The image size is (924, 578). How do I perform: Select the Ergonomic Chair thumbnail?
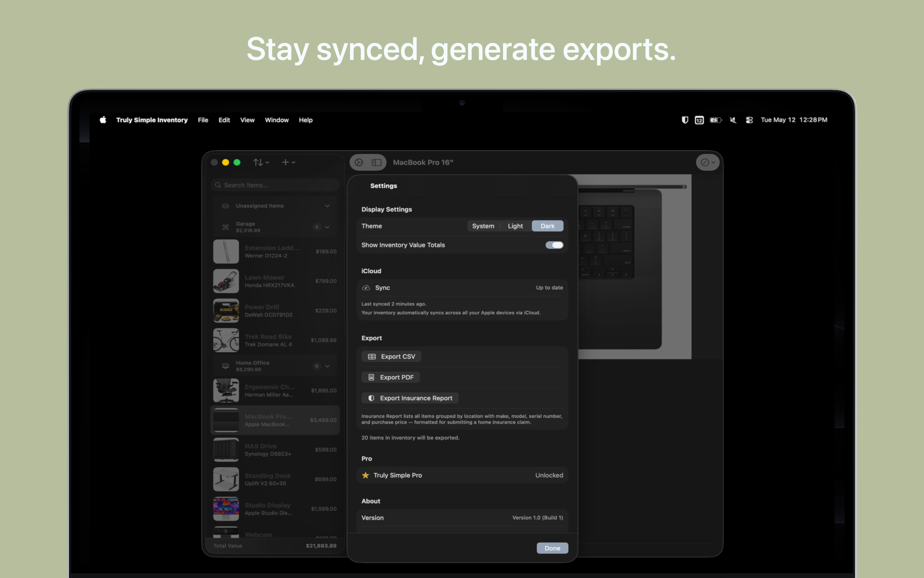(226, 390)
